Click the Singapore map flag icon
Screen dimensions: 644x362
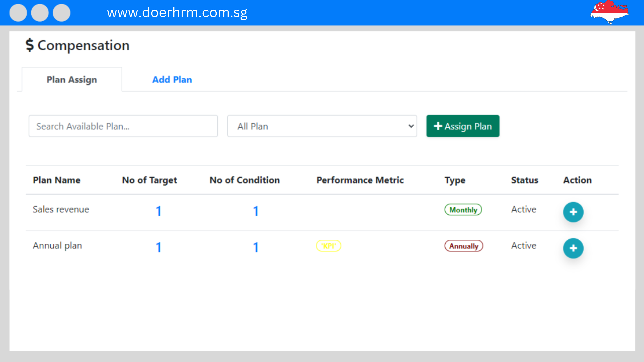click(x=609, y=12)
